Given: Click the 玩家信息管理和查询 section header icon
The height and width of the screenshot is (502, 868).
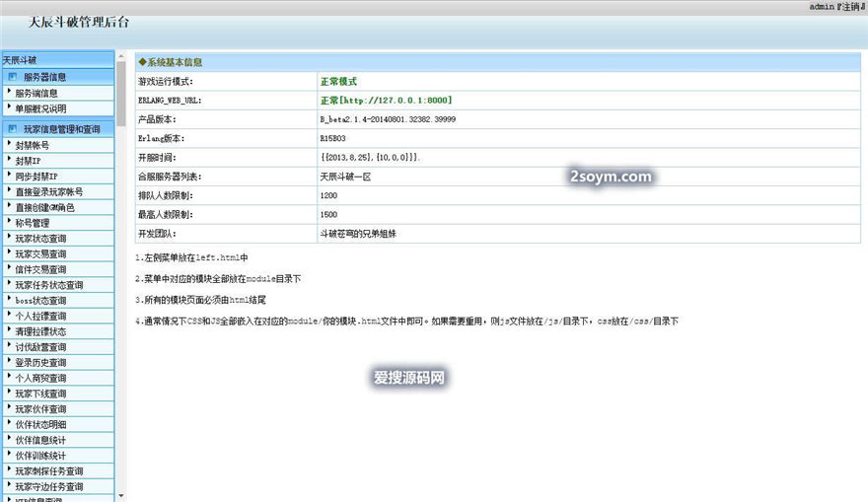Looking at the screenshot, I should (x=12, y=129).
